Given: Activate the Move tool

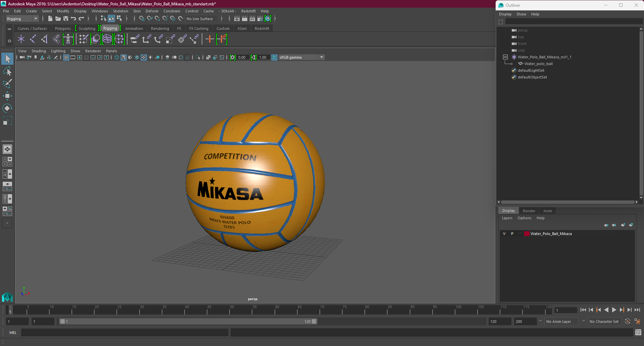Looking at the screenshot, I should coord(7,96).
